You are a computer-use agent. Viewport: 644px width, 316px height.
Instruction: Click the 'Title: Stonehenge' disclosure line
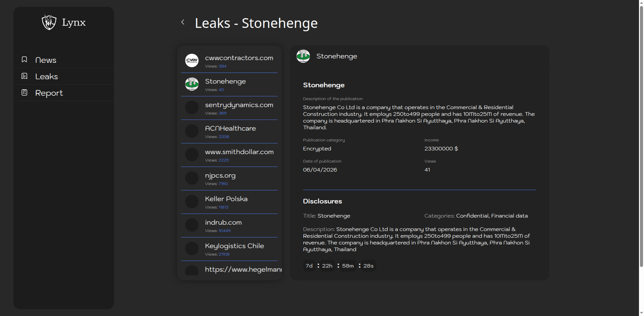click(326, 216)
